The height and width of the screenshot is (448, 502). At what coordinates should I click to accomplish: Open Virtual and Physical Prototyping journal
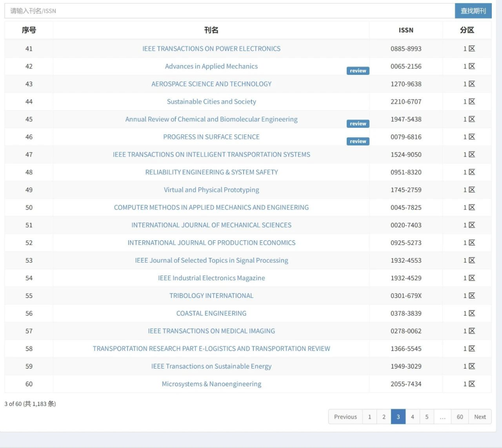tap(211, 190)
